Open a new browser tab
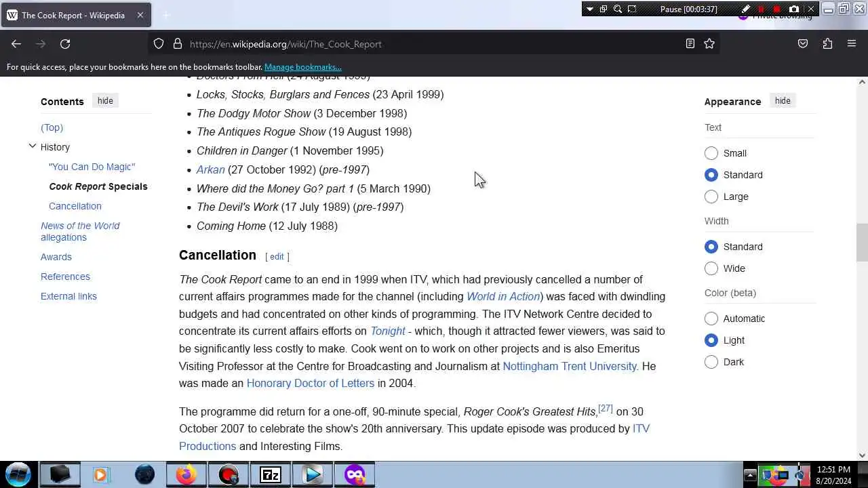868x488 pixels. coord(166,15)
